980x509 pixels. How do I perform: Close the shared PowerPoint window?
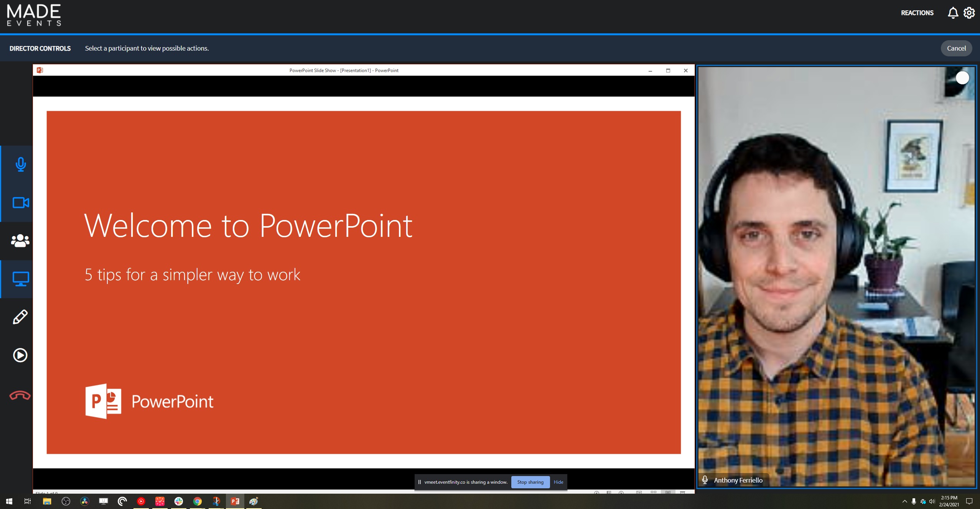[x=685, y=71]
